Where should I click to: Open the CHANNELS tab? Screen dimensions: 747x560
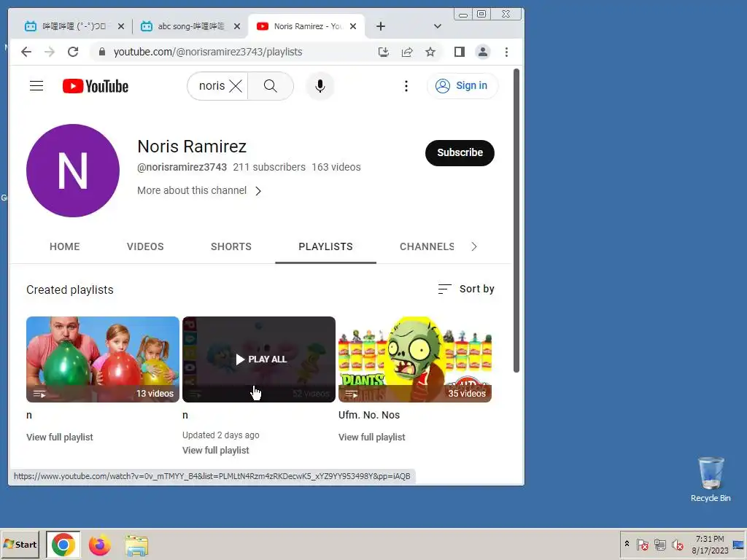[x=427, y=246]
